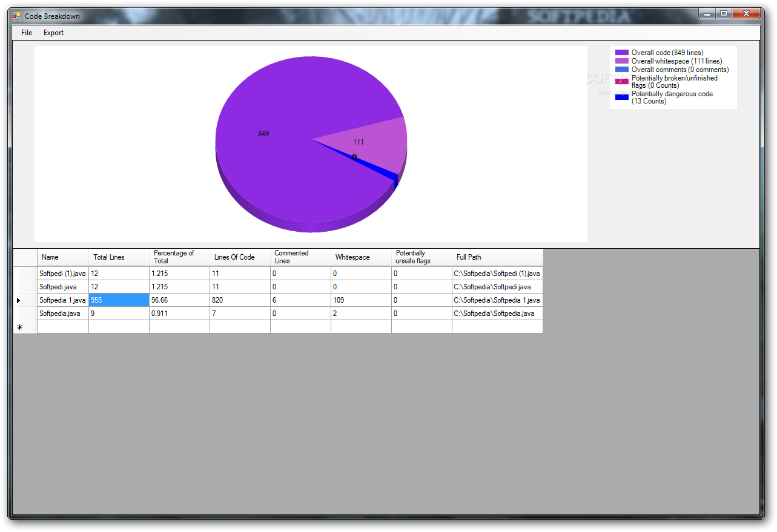Click the Overall code (849 lines) legend label

pyautogui.click(x=667, y=53)
